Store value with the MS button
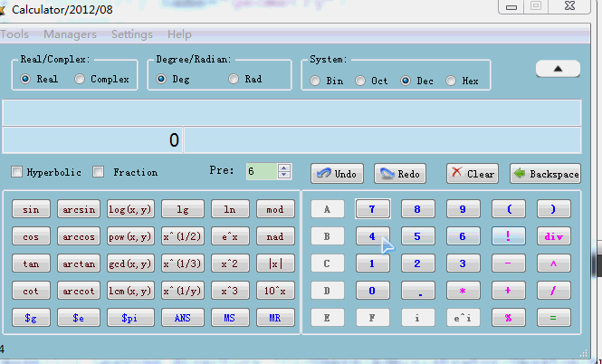Viewport: 602px width, 364px height. coord(230,318)
